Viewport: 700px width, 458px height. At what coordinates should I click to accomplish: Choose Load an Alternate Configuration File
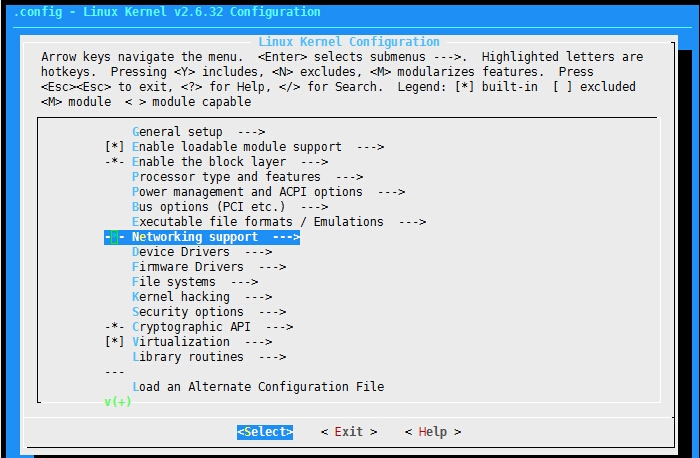pyautogui.click(x=258, y=387)
